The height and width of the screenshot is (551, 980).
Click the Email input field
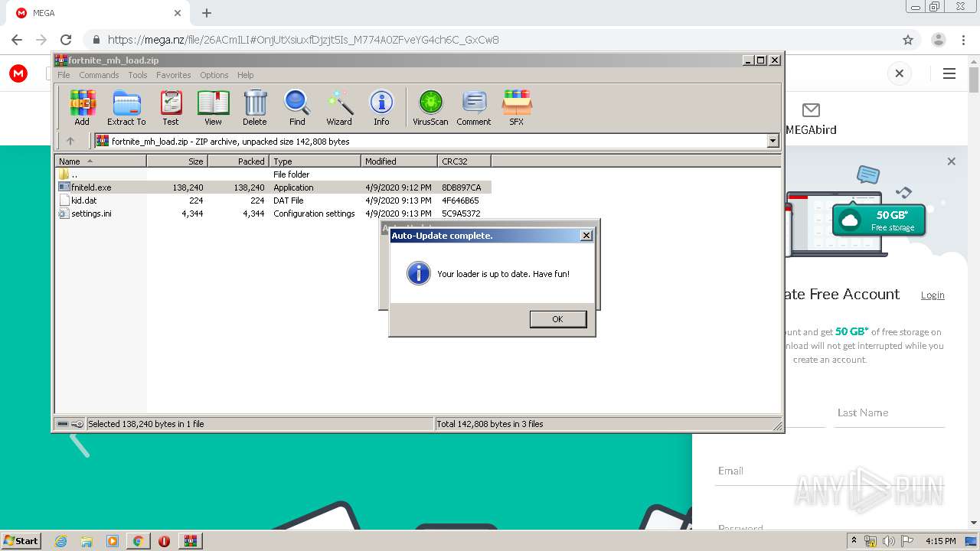pyautogui.click(x=830, y=471)
